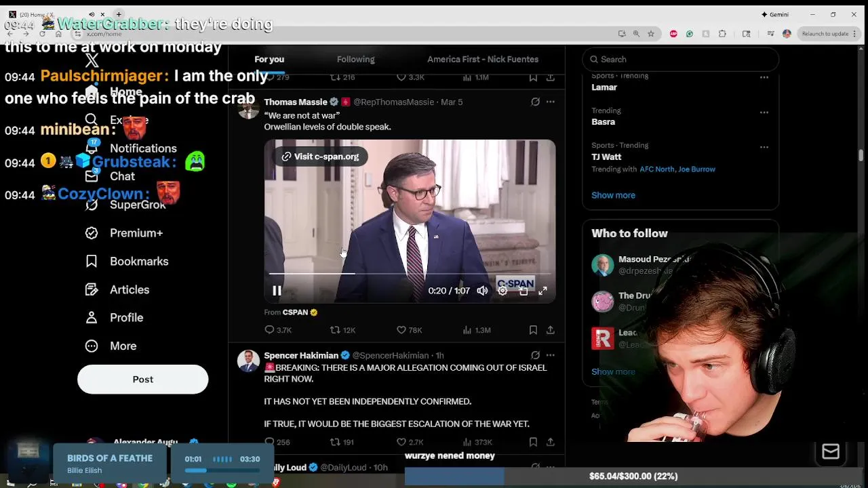The width and height of the screenshot is (868, 488).
Task: View analytics of Hakimian post (373K)
Action: [x=477, y=442]
